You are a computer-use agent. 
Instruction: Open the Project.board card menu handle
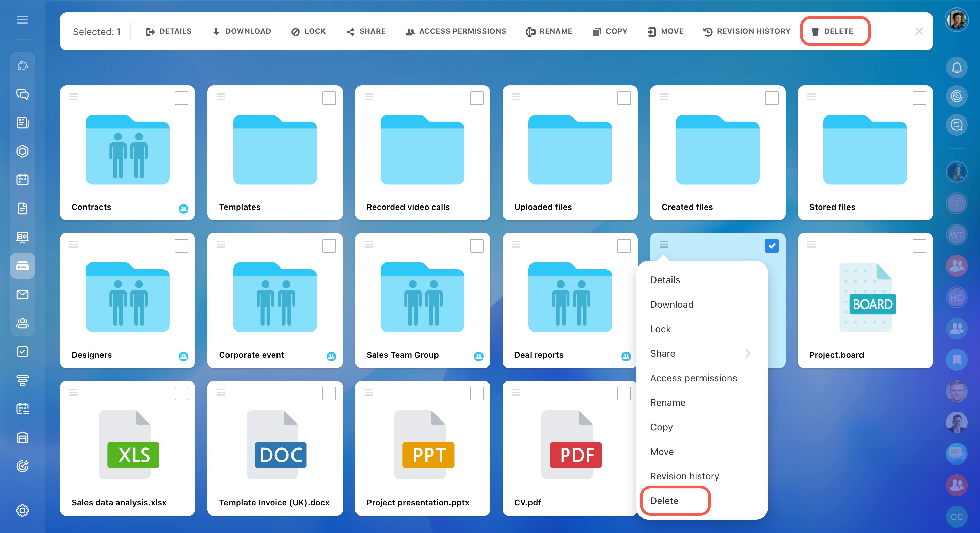[x=811, y=244]
